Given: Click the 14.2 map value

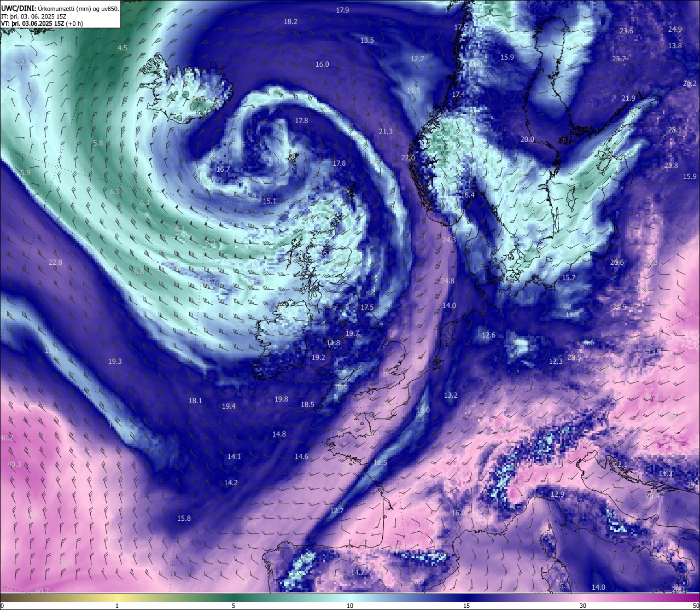Looking at the screenshot, I should click(x=231, y=483).
